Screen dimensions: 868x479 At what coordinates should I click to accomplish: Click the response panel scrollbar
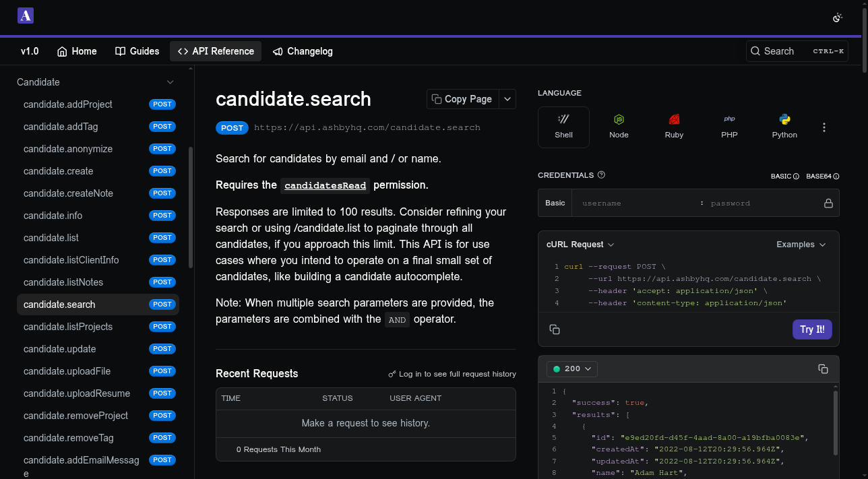tap(836, 423)
